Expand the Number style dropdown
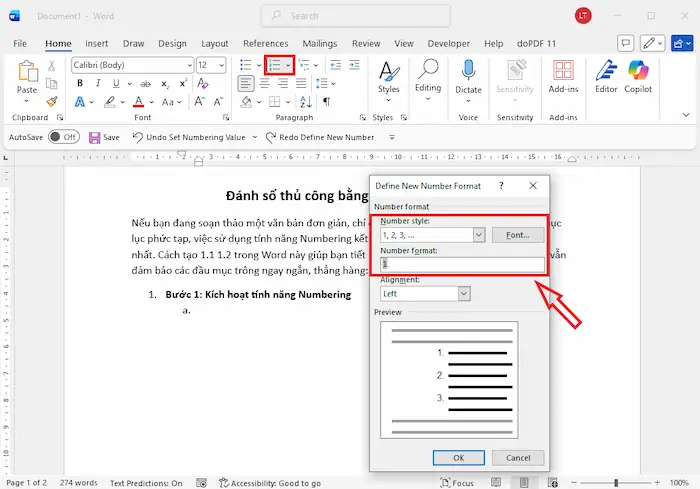 point(478,234)
